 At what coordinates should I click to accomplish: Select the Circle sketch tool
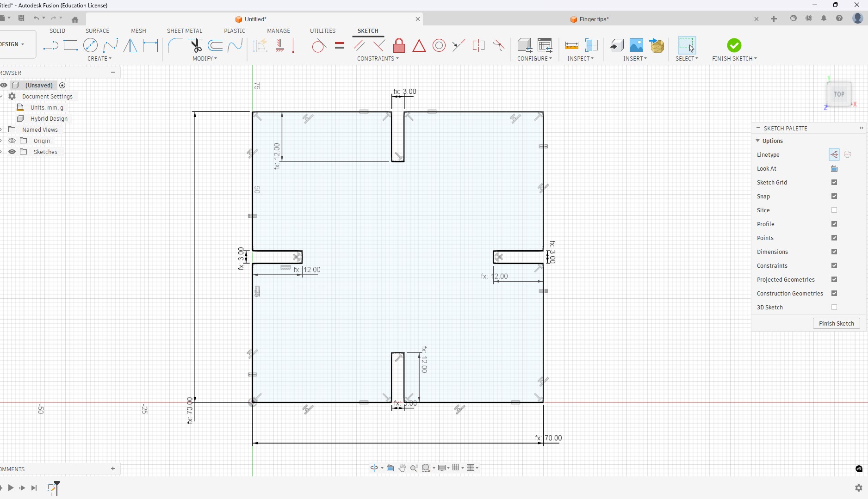tap(91, 45)
